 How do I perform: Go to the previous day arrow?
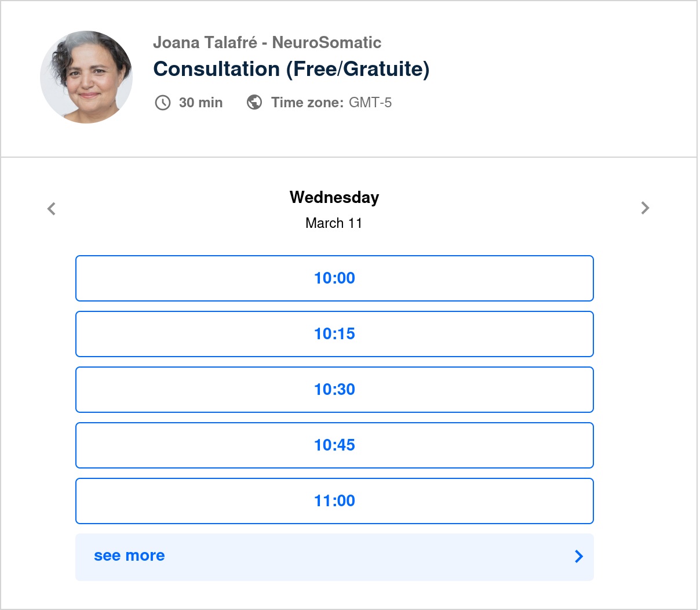point(52,209)
